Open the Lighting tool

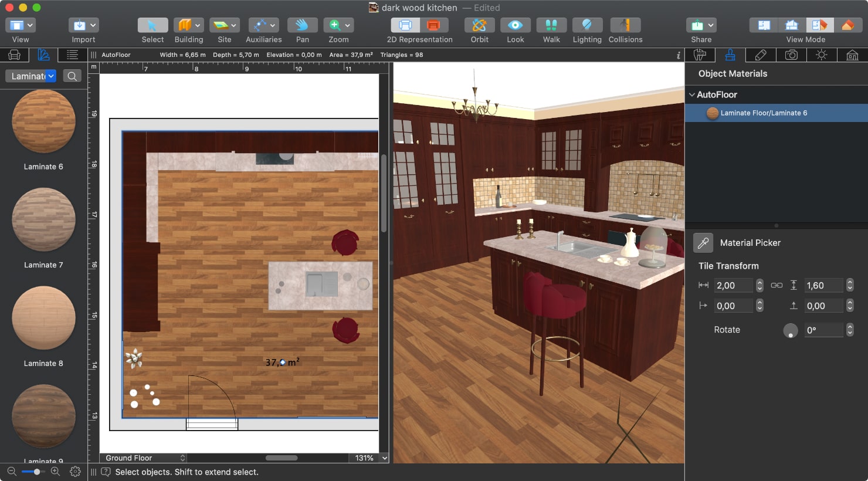[x=587, y=26]
